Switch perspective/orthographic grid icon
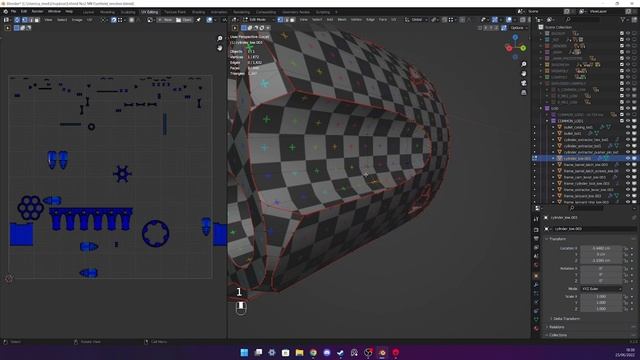Screen dimensions: 640x360 (x=524, y=93)
